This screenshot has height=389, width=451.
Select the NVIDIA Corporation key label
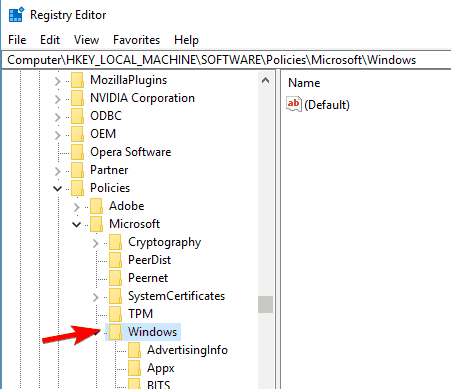(142, 98)
